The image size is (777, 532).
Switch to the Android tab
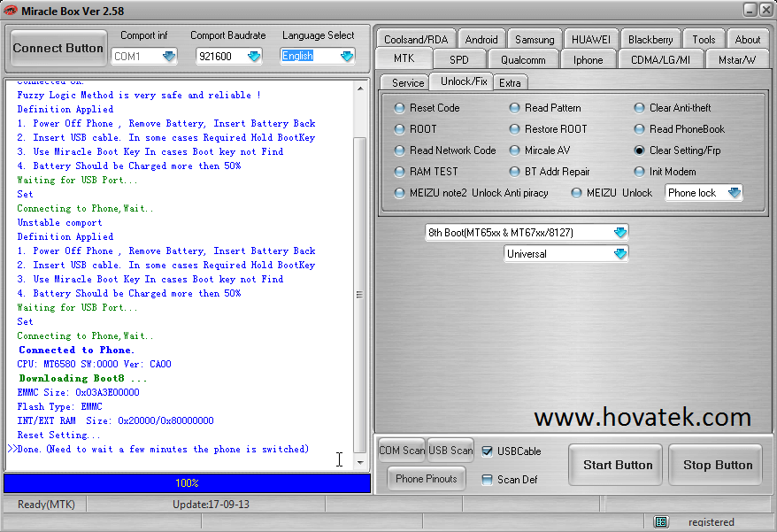tap(481, 39)
